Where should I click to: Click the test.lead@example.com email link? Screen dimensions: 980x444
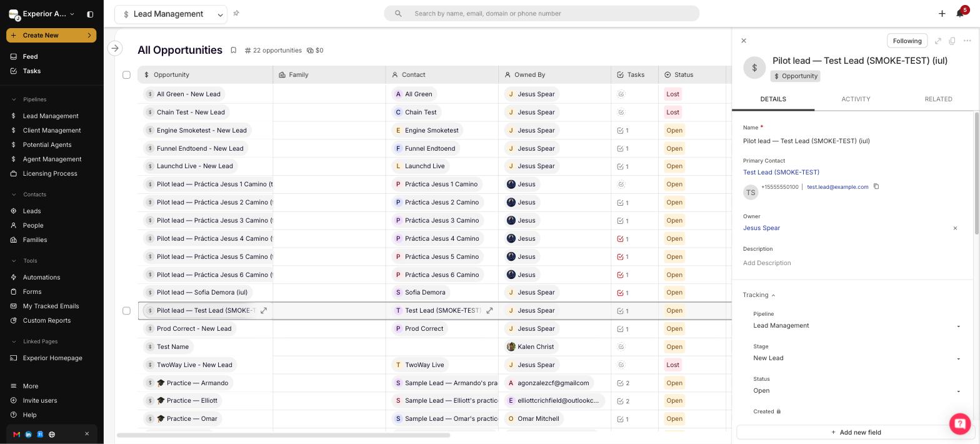tap(837, 187)
